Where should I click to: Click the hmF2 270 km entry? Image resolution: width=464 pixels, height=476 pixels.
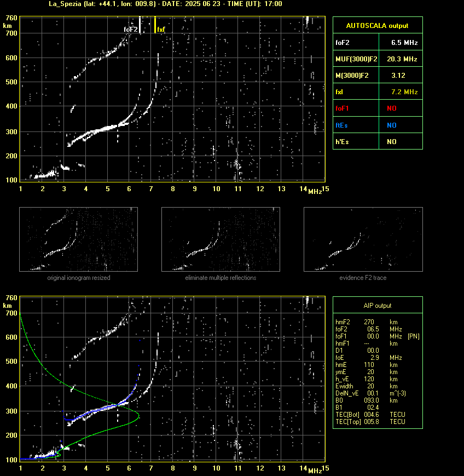367,322
